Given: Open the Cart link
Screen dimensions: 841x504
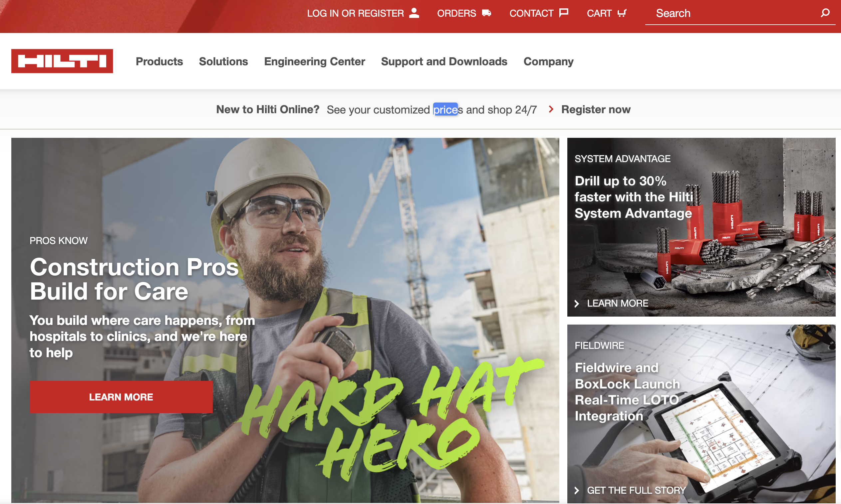Looking at the screenshot, I should [607, 13].
